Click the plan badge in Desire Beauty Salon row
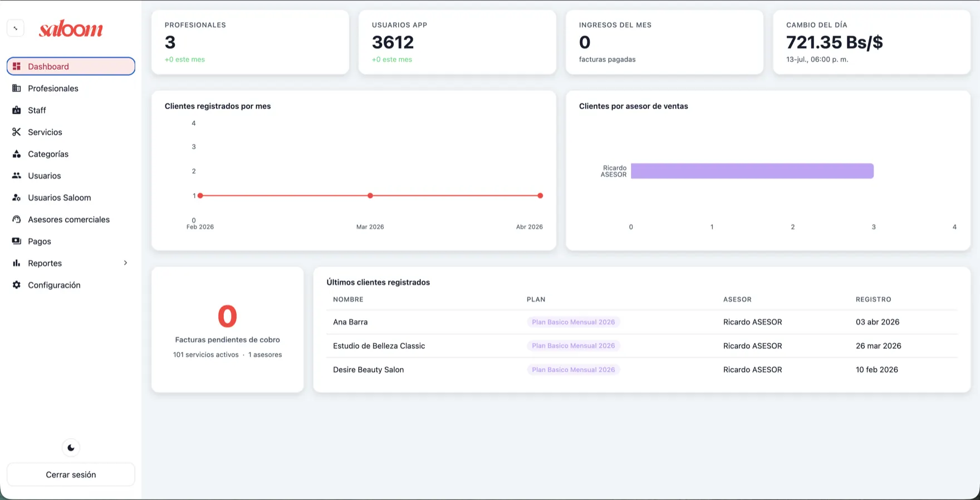 574,370
